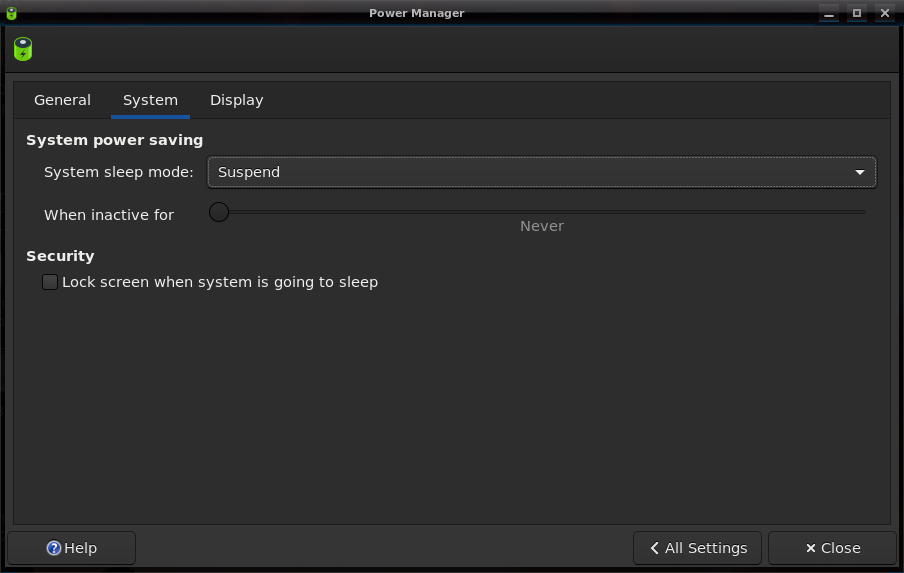Viewport: 904px width, 573px height.
Task: Click the When inactive for slider handle
Action: point(219,212)
